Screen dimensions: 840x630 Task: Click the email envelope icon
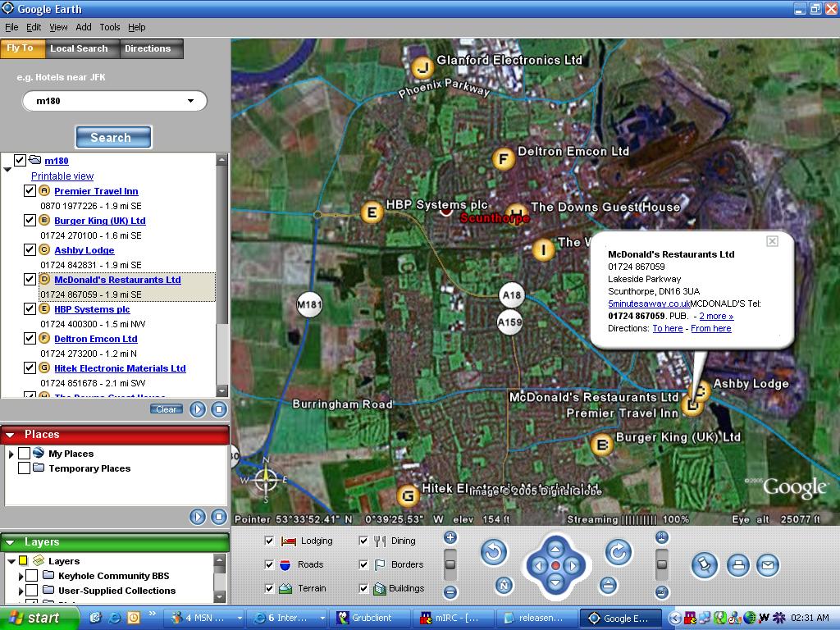point(768,565)
